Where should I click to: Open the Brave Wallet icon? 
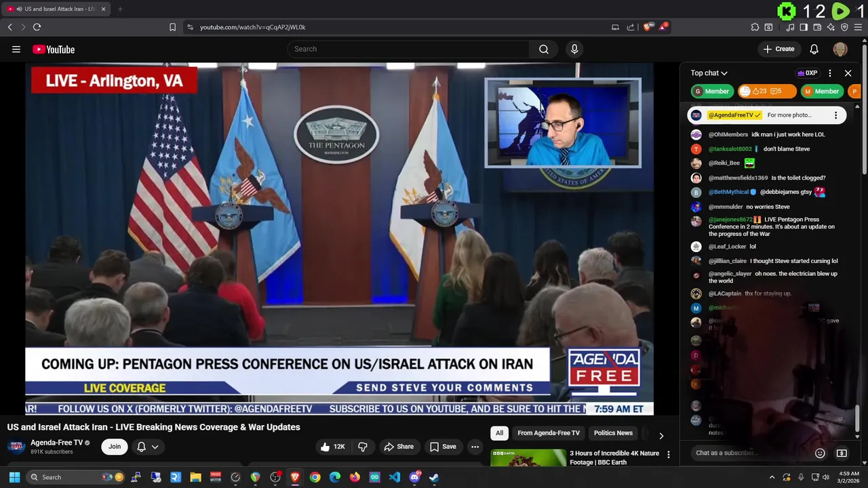817,27
